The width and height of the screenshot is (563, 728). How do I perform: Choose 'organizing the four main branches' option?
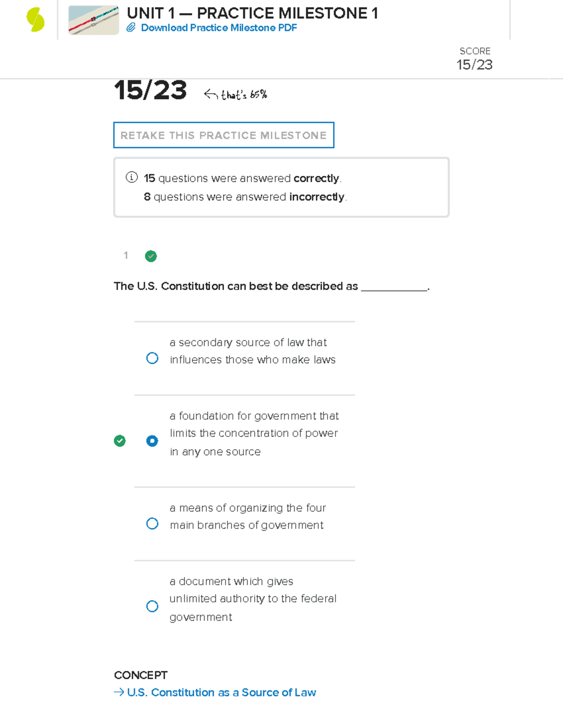(152, 523)
